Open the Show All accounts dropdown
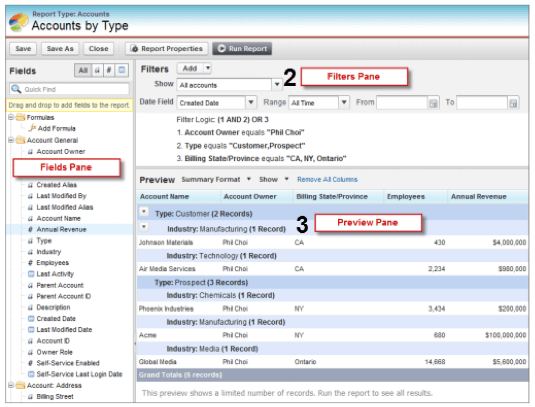 [x=277, y=85]
